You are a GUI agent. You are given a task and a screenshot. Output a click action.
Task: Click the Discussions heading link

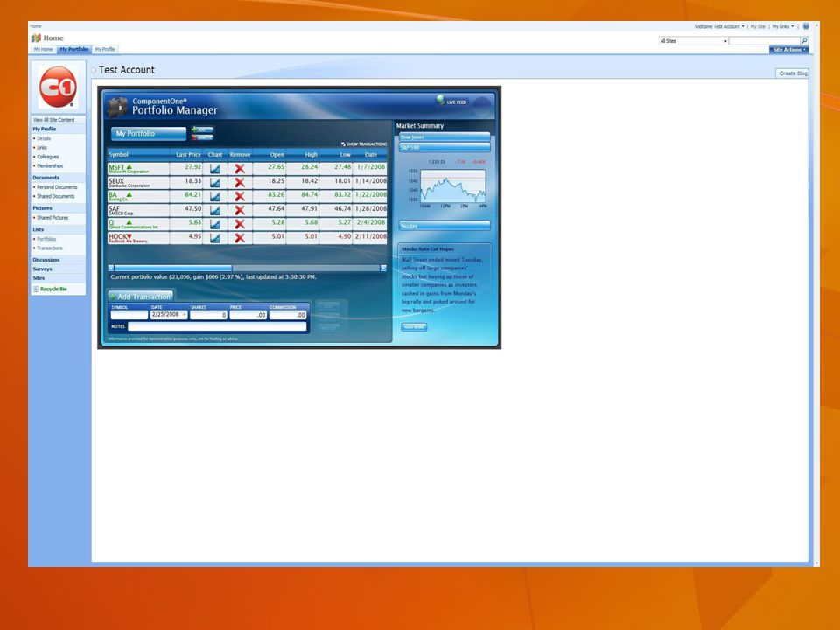[46, 261]
